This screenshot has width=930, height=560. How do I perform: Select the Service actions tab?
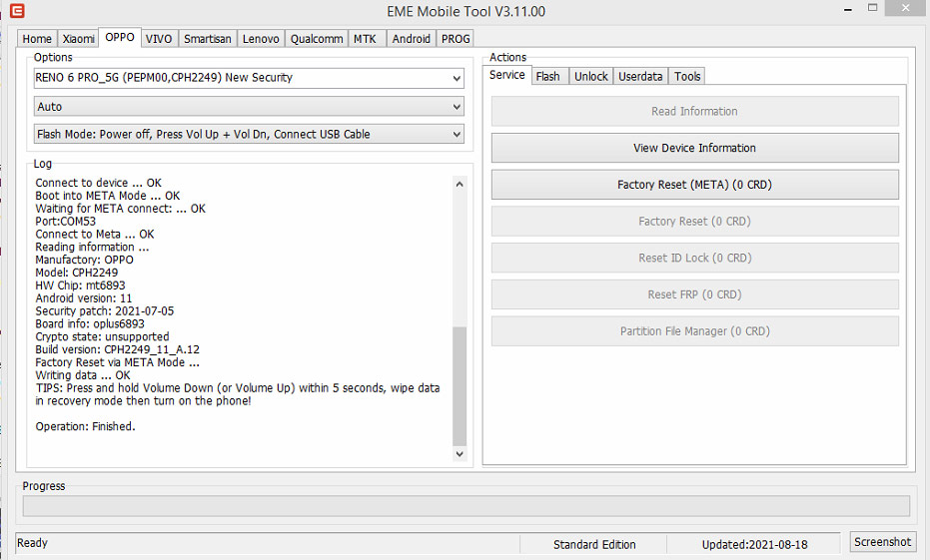coord(507,75)
